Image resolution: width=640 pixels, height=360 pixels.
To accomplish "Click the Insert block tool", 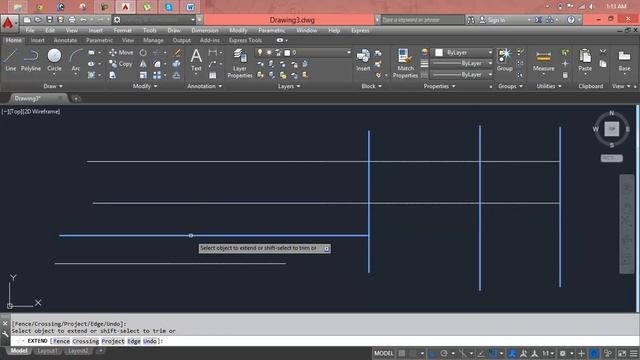I will 363,60.
